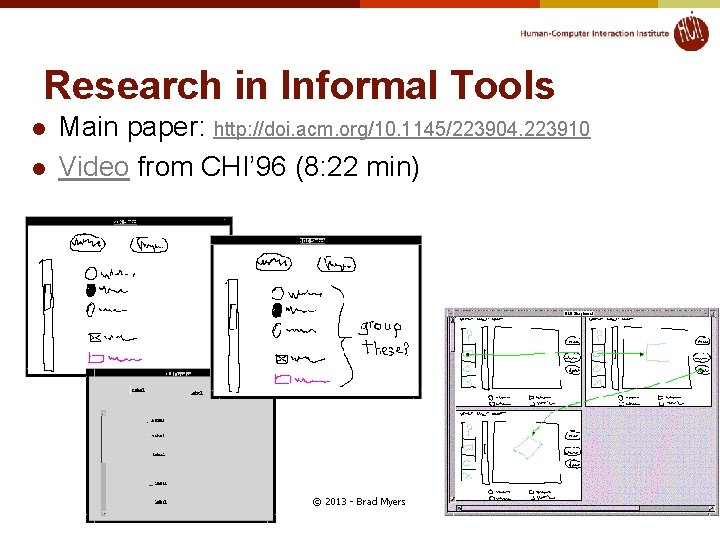The width and height of the screenshot is (720, 540).
Task: Open the storyboard screenshot with green arrows
Action: tap(581, 412)
